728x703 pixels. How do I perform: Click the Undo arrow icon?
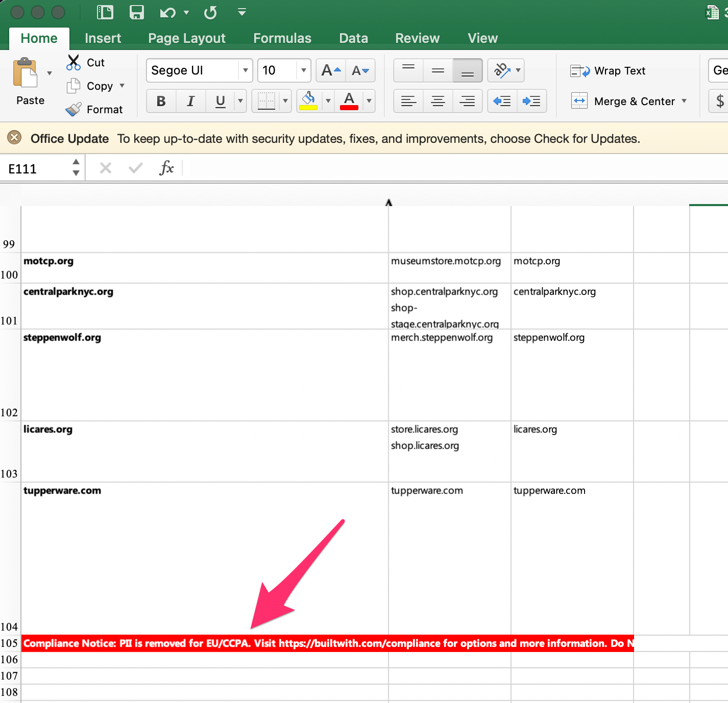click(167, 12)
